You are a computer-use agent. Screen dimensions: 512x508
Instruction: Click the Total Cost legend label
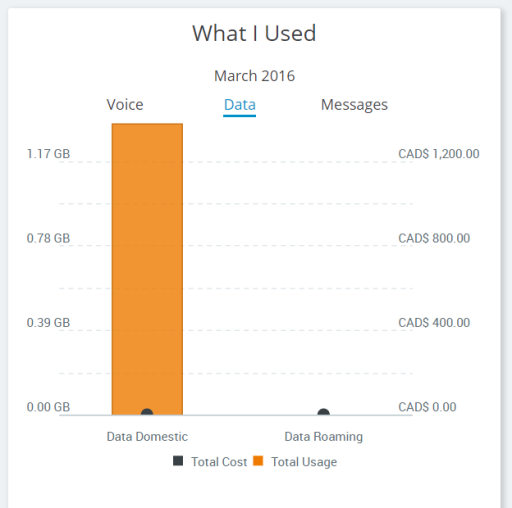[219, 462]
